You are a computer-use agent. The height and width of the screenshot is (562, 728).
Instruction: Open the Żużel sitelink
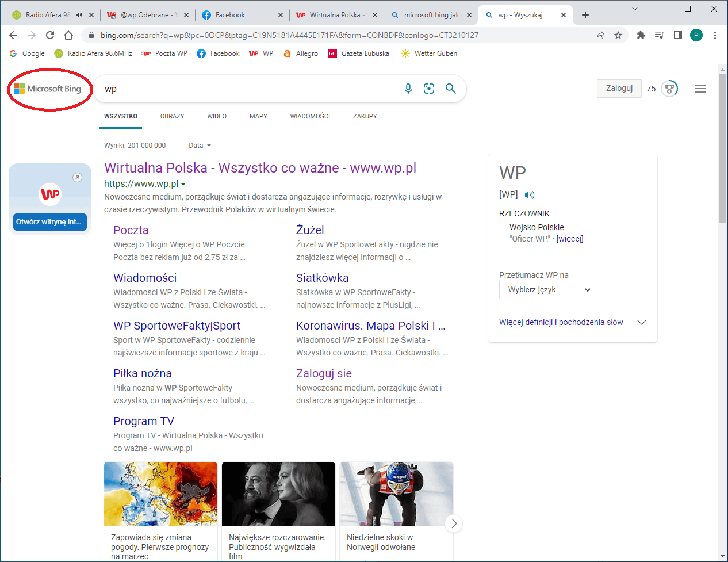[310, 230]
